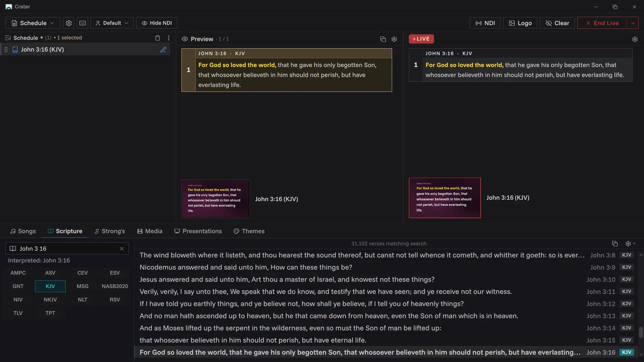The width and height of the screenshot is (644, 362).
Task: Click scroll up arrow of results list
Action: click(641, 255)
